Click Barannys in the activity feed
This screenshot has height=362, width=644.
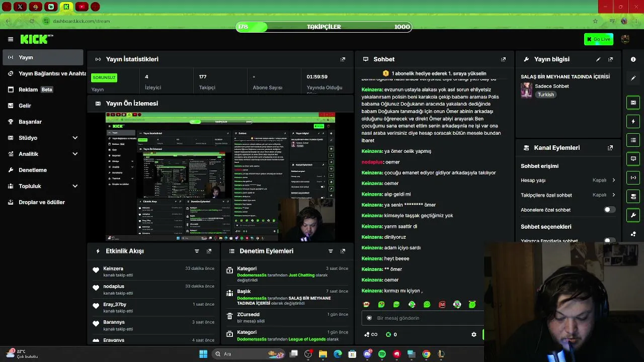point(114,322)
